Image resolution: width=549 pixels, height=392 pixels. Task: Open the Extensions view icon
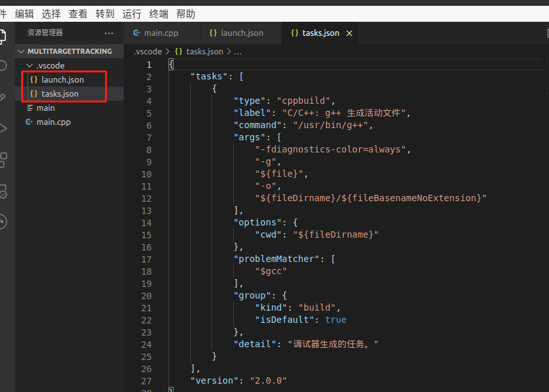click(x=3, y=160)
